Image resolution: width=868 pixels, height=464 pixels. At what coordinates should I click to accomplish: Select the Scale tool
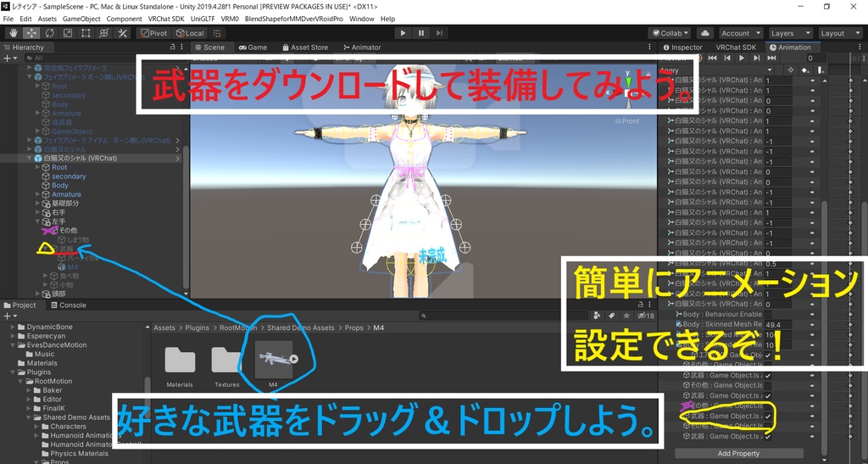pos(68,33)
